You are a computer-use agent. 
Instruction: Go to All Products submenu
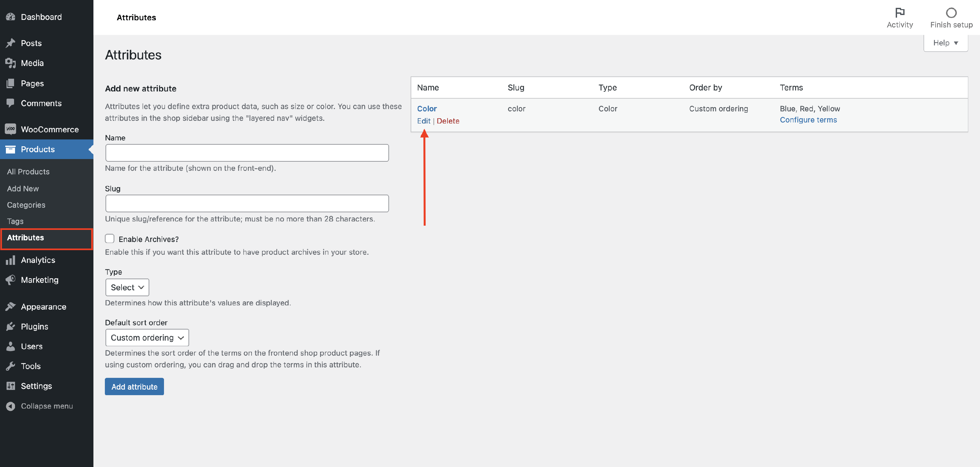(x=28, y=171)
